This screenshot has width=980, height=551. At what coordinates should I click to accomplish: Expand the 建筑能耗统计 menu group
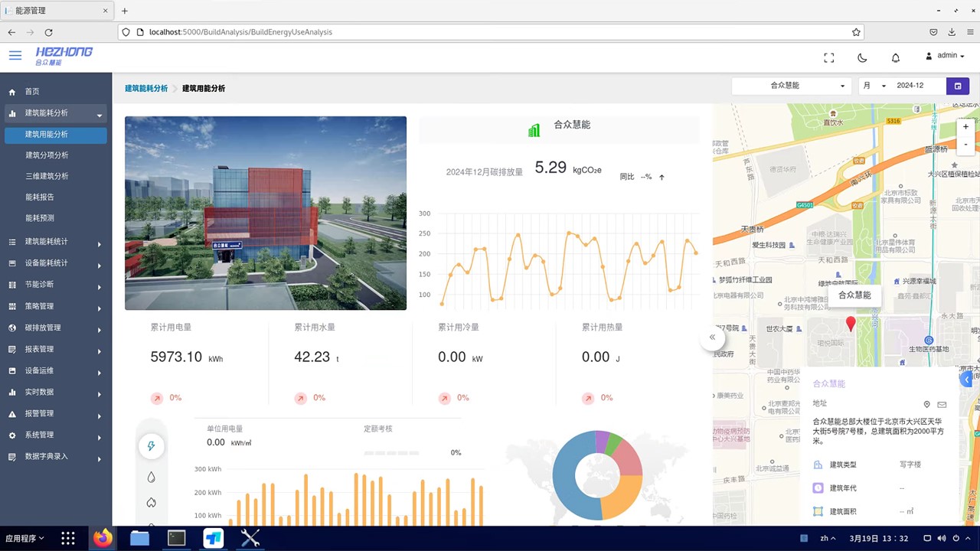click(56, 242)
